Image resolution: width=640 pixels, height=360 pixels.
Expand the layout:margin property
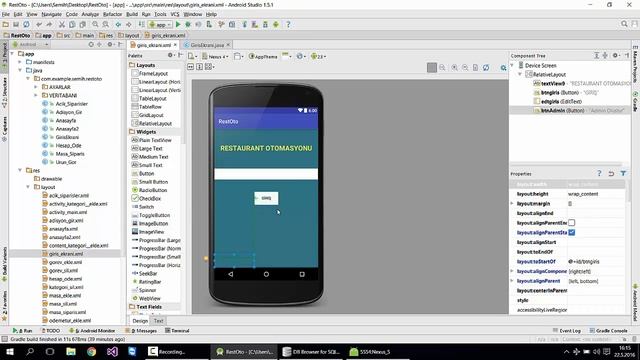(x=512, y=203)
